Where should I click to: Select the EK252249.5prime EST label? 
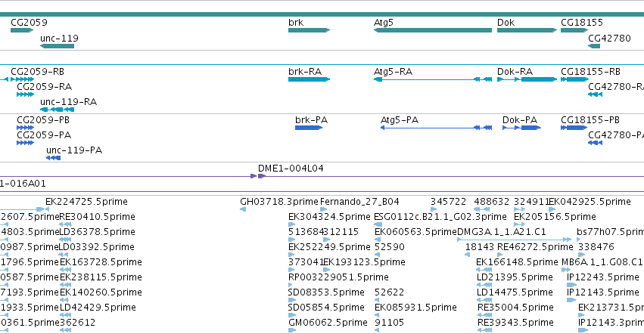(329, 247)
